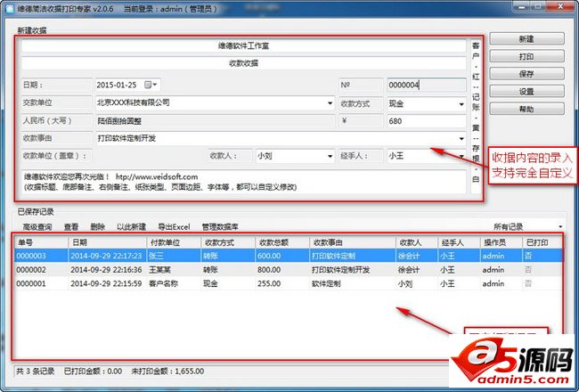Open 管理数据库 in records toolbar
This screenshot has height=392, width=579.
click(220, 227)
